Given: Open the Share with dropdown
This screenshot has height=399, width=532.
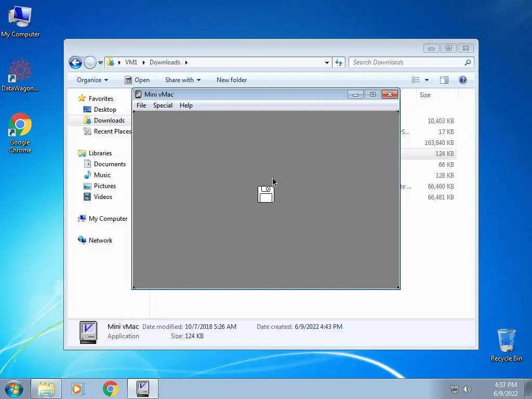Looking at the screenshot, I should 182,80.
